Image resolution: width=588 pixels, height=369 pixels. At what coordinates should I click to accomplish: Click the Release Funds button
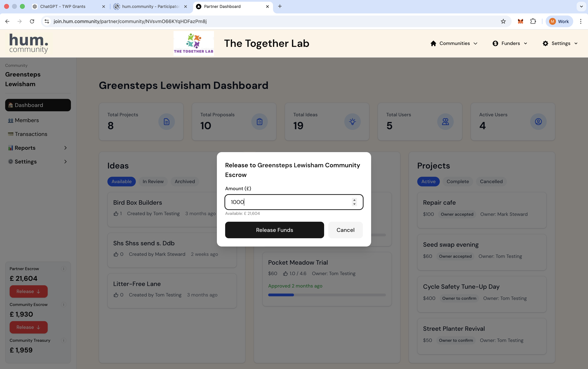coord(275,230)
